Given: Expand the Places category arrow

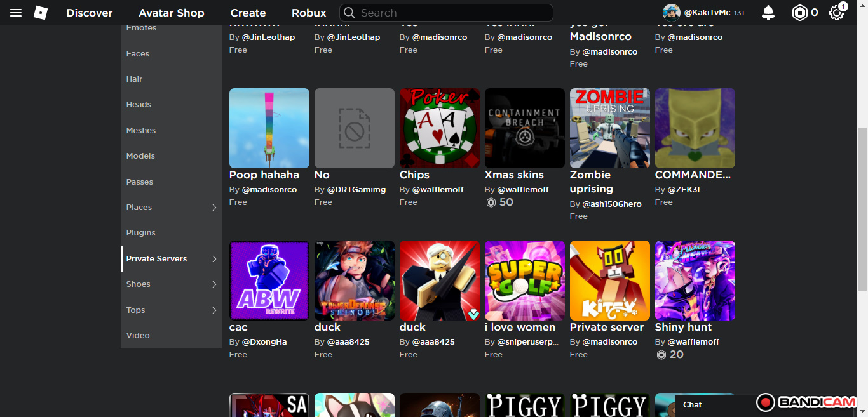Looking at the screenshot, I should click(x=214, y=208).
